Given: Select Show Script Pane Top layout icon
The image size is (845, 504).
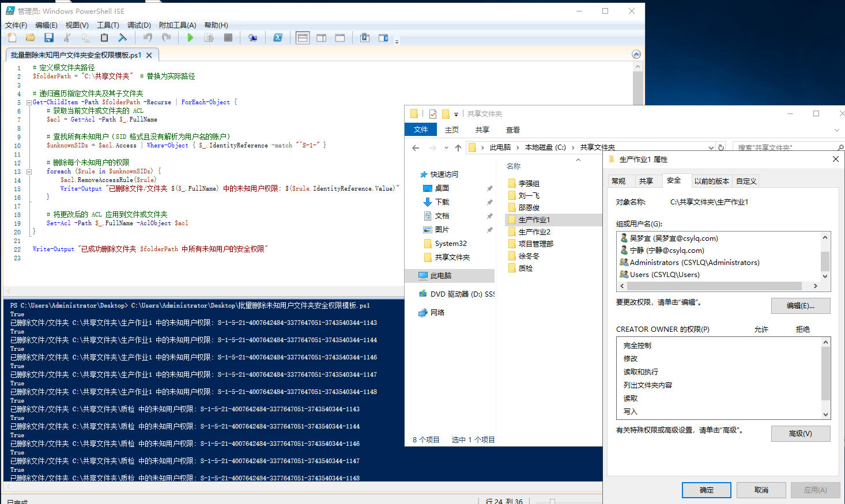Looking at the screenshot, I should pos(303,37).
